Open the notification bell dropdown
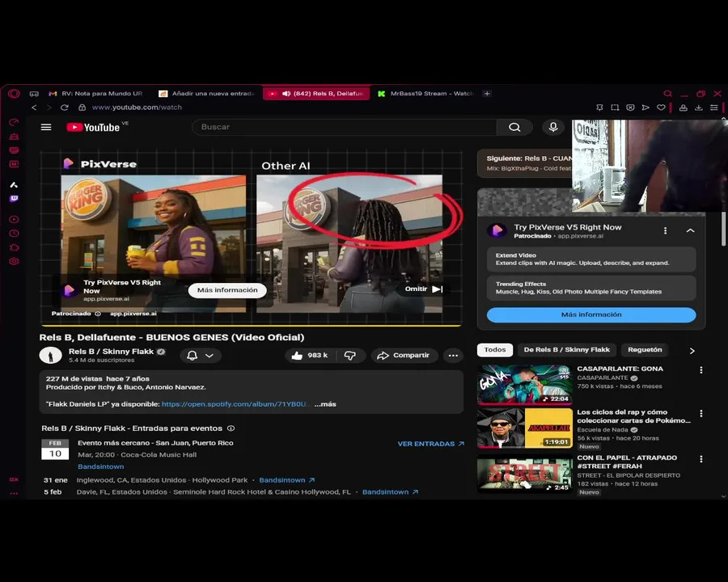Image resolution: width=728 pixels, height=582 pixels. (201, 356)
